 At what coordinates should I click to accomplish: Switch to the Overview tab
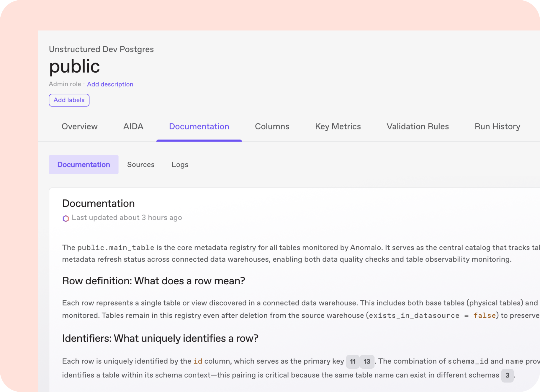pyautogui.click(x=79, y=127)
